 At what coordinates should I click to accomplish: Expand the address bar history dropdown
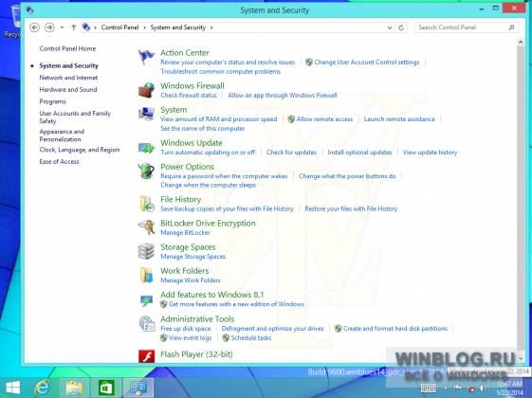390,27
